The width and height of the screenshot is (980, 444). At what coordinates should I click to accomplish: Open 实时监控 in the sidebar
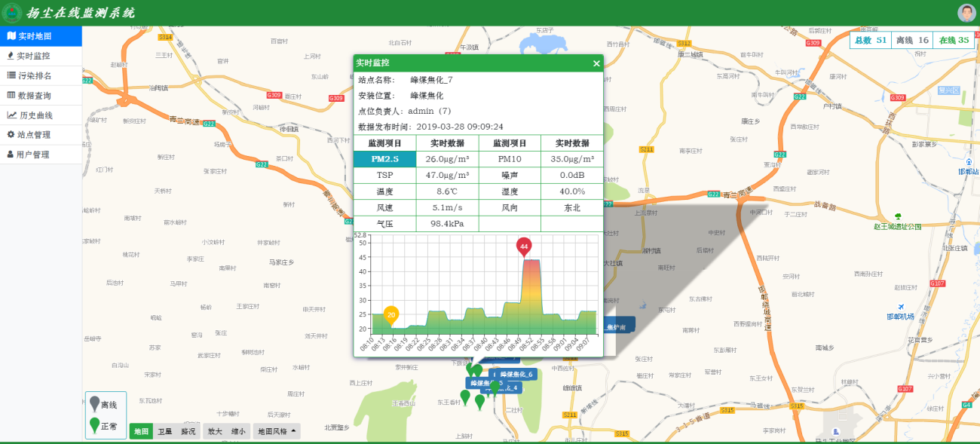click(33, 56)
